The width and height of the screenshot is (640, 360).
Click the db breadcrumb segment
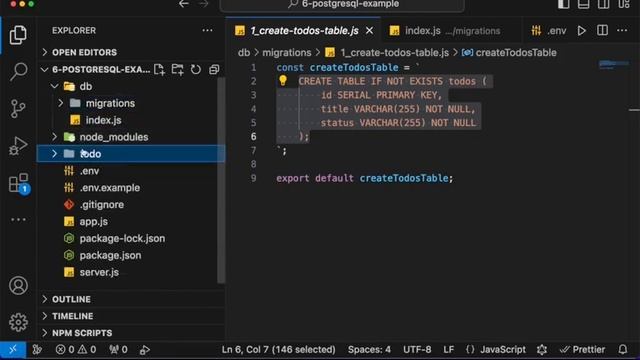tap(244, 53)
